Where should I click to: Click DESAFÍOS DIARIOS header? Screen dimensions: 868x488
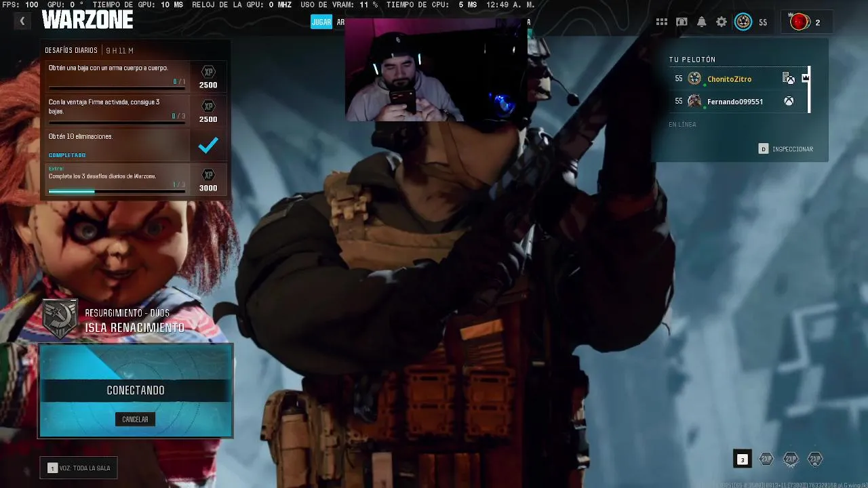tap(71, 51)
